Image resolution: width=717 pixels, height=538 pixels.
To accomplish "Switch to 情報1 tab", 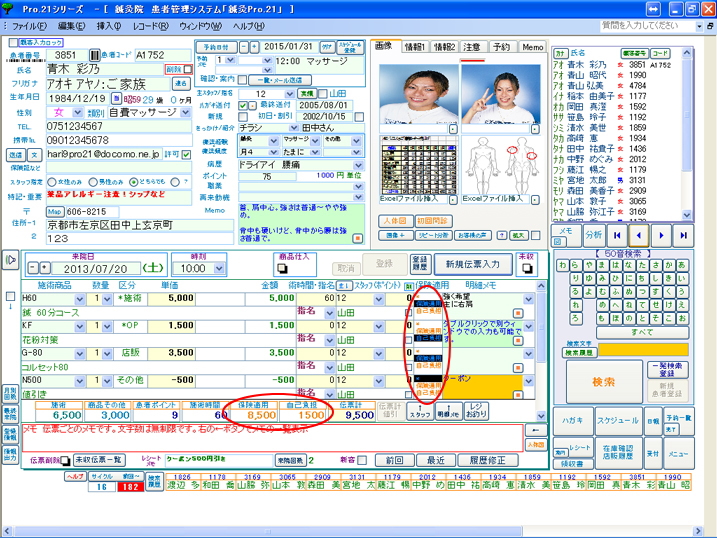I will pyautogui.click(x=415, y=47).
